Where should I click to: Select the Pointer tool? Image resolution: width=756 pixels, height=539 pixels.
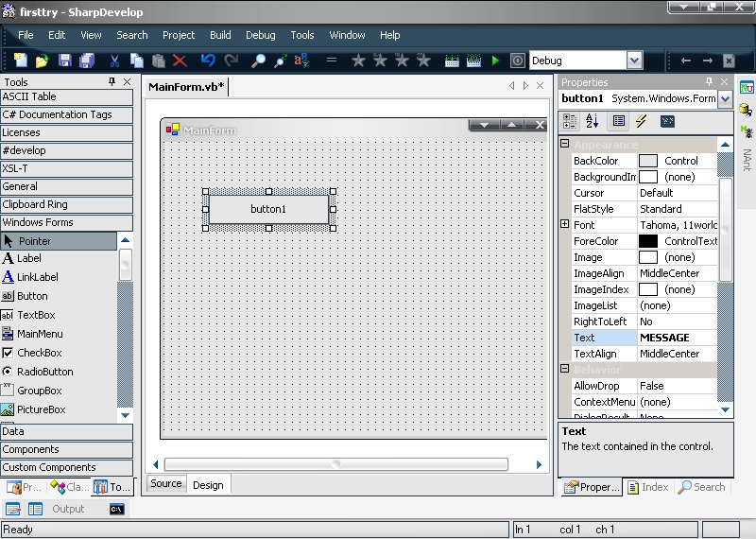(x=59, y=241)
